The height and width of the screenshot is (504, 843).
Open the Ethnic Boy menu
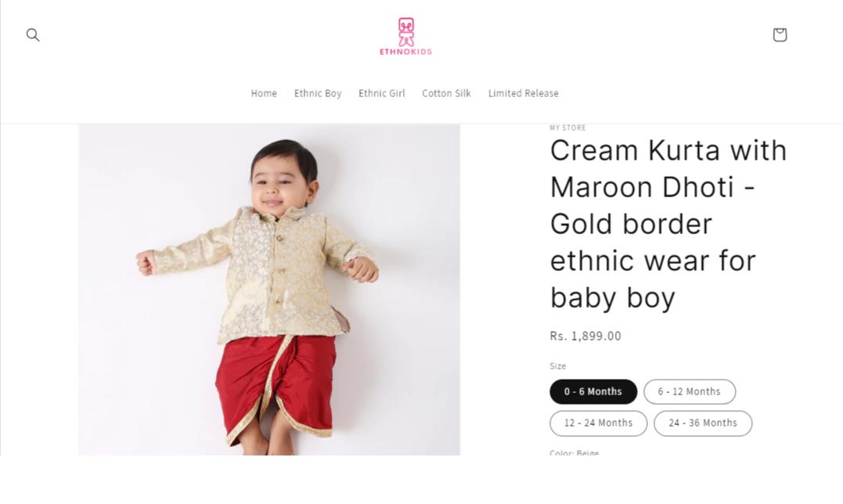pyautogui.click(x=318, y=93)
